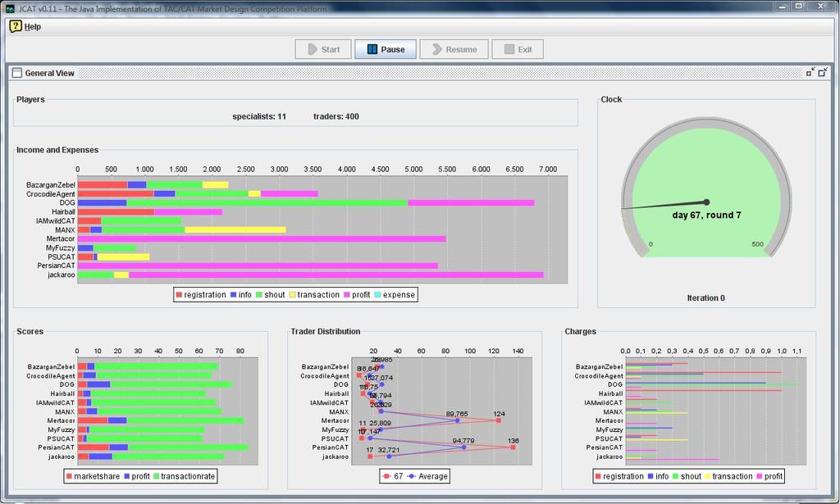
Task: Click the 'Iteration 0' label
Action: (706, 298)
